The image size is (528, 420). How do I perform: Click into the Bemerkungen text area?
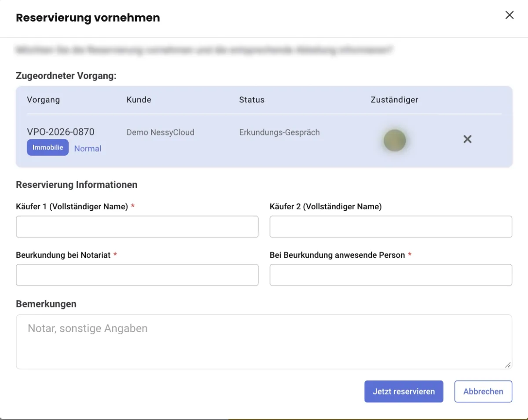[x=264, y=342]
